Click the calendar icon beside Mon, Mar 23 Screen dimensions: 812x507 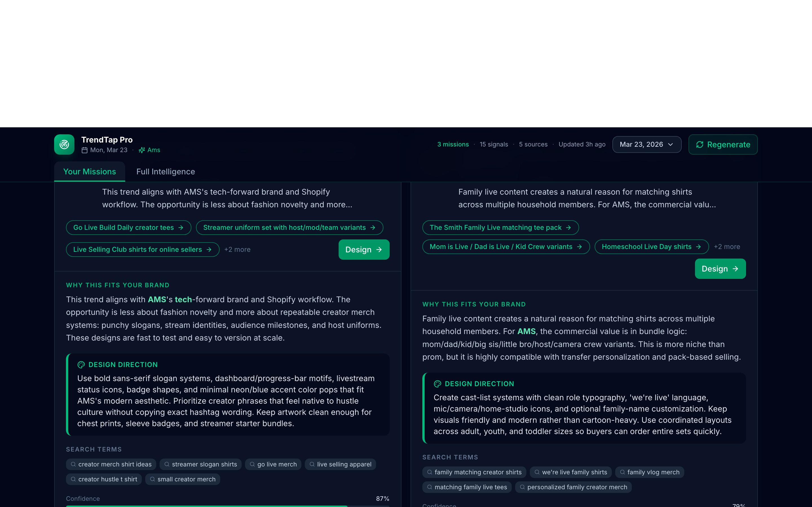pos(85,150)
